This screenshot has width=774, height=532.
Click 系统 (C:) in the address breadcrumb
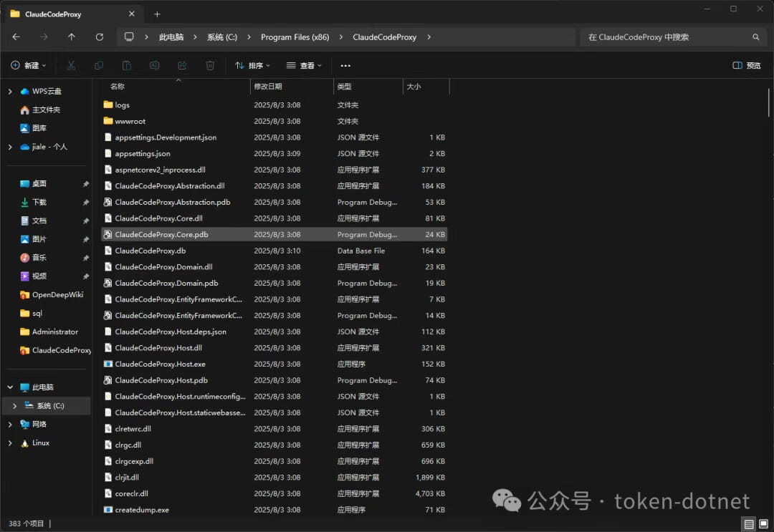click(x=222, y=37)
